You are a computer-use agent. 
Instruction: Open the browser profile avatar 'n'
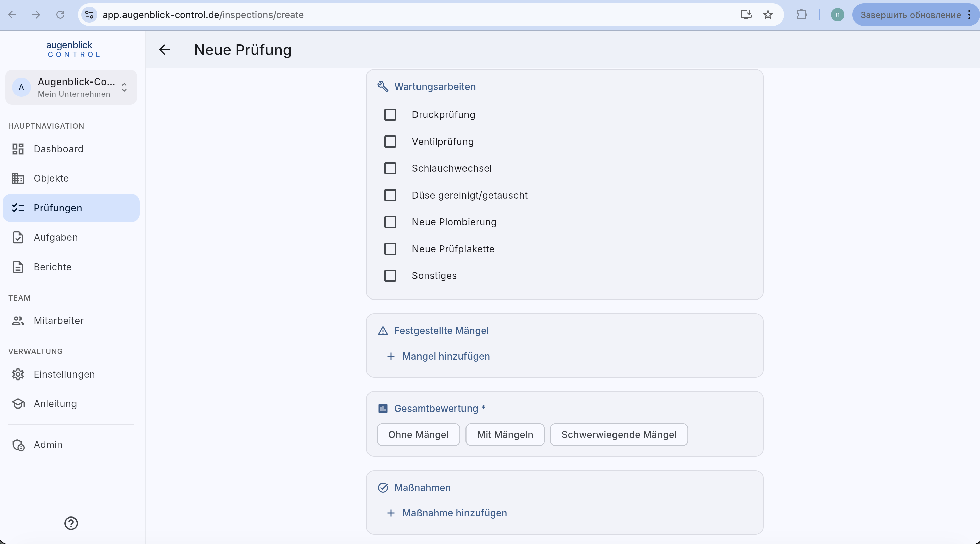(837, 15)
